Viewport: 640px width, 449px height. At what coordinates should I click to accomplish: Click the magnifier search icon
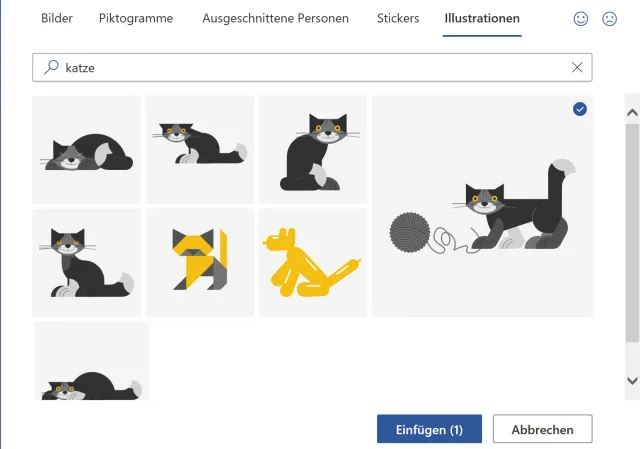pyautogui.click(x=50, y=67)
